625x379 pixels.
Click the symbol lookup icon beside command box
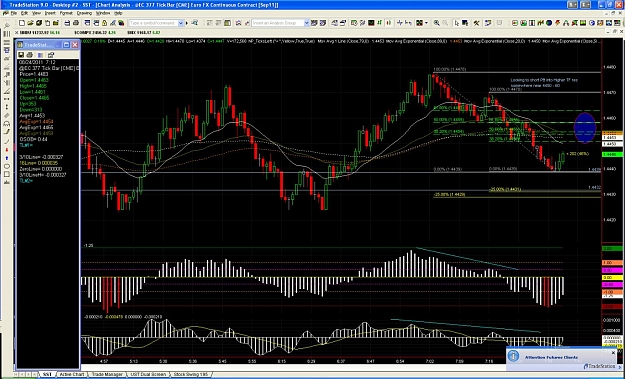pos(194,23)
